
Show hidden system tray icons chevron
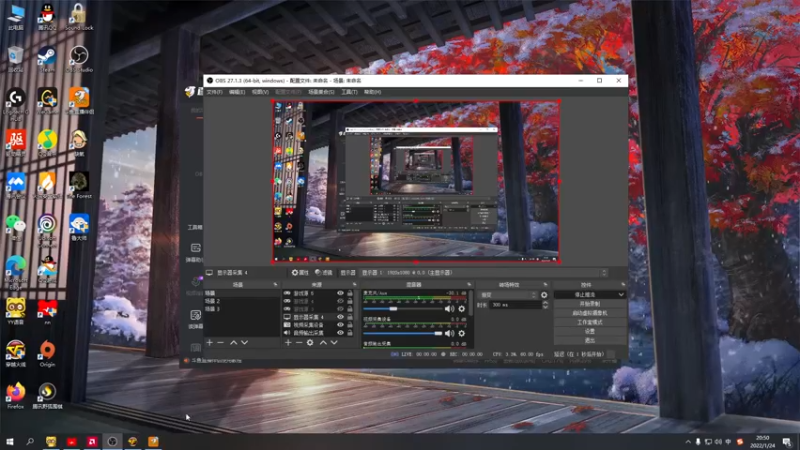688,442
